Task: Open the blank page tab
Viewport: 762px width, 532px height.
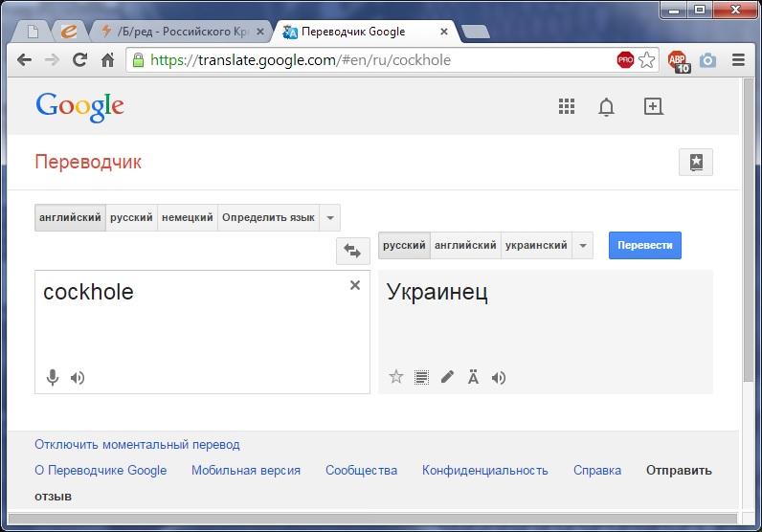Action: point(33,33)
